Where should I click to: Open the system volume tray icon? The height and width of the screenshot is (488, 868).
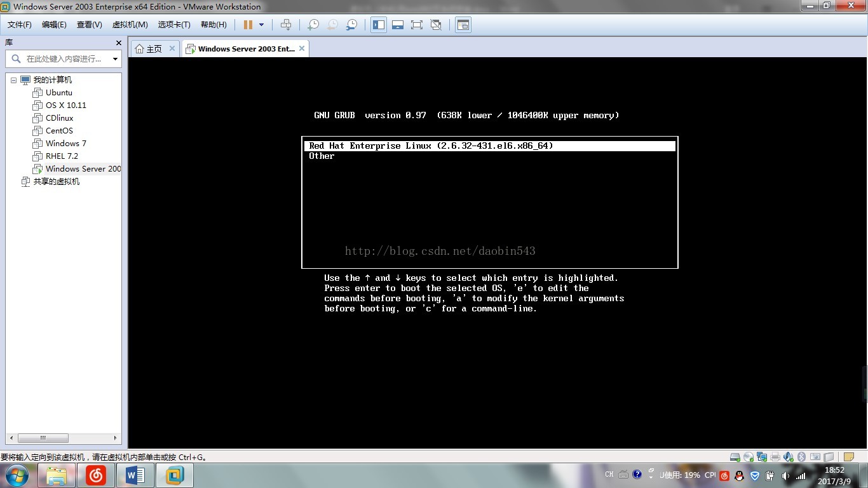click(785, 476)
